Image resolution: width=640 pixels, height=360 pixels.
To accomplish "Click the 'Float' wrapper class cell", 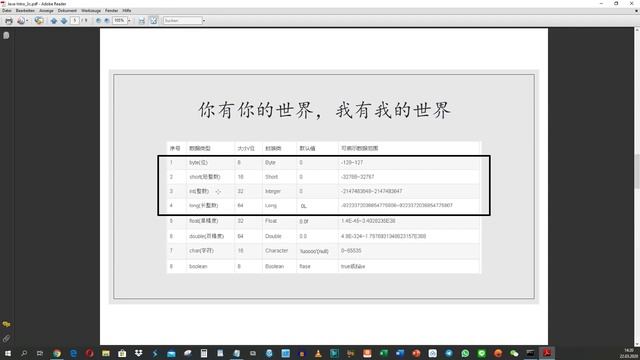I will click(x=271, y=221).
